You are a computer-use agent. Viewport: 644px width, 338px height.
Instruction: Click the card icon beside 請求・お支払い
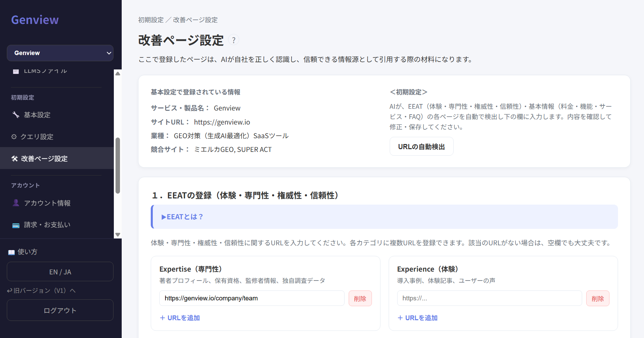tap(16, 225)
